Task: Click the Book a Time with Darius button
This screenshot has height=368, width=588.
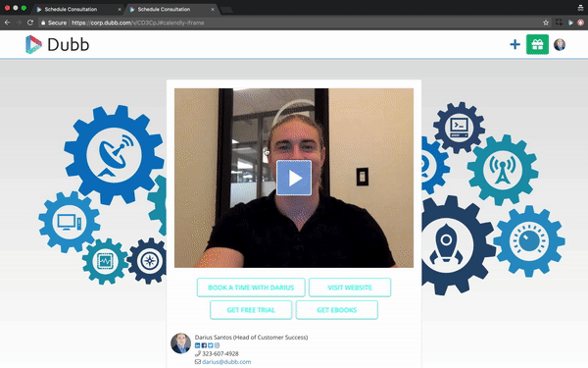Action: 251,288
